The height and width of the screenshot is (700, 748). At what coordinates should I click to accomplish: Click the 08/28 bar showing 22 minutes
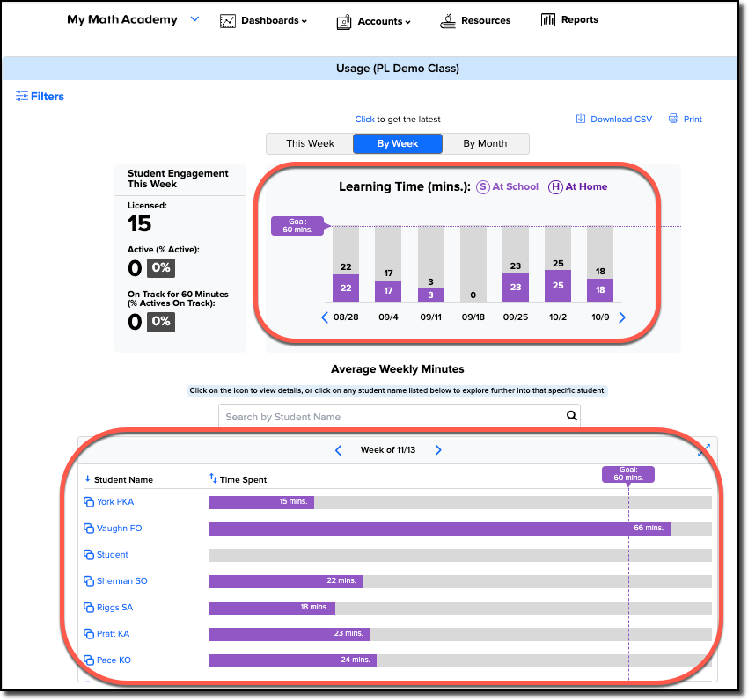point(346,288)
